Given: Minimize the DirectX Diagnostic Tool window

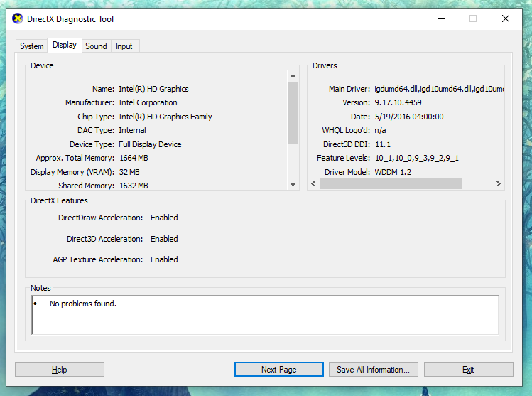Looking at the screenshot, I should [441, 18].
